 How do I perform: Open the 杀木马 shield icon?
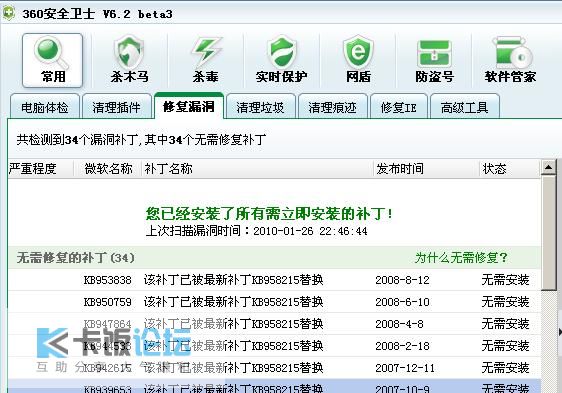[x=129, y=60]
